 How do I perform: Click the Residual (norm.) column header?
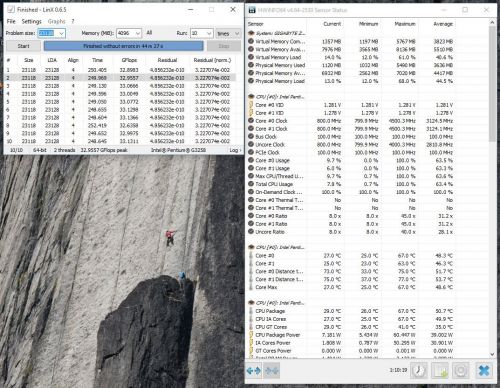coord(212,60)
